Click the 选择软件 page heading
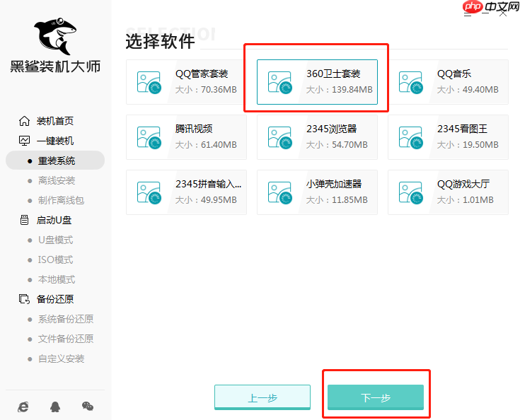The width and height of the screenshot is (520, 420). coord(160,42)
